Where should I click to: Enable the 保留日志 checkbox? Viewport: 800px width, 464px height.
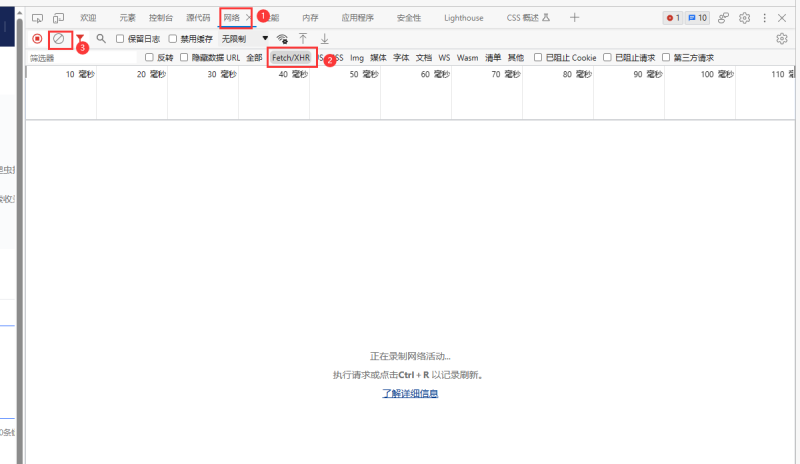[x=120, y=39]
